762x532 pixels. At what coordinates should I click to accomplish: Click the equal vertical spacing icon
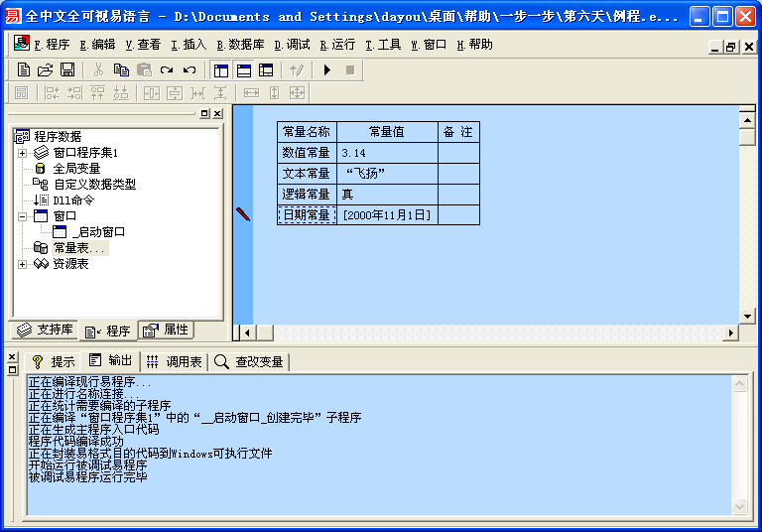tap(220, 92)
